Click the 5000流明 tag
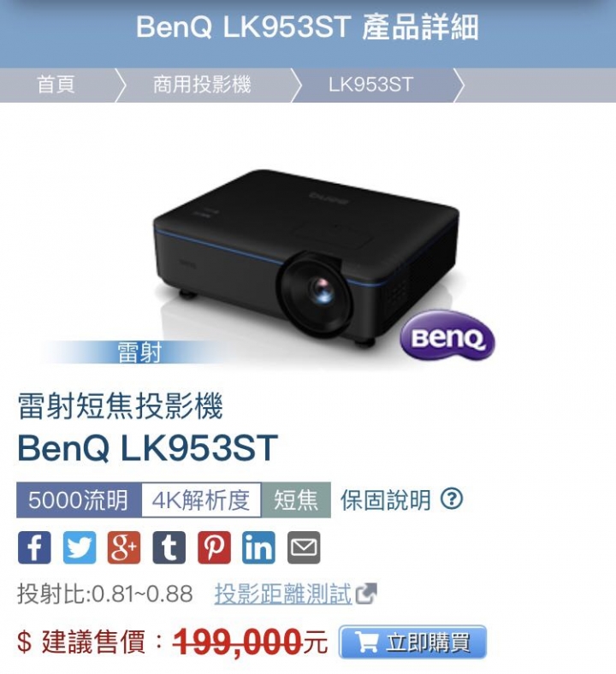The image size is (616, 674). [79, 500]
